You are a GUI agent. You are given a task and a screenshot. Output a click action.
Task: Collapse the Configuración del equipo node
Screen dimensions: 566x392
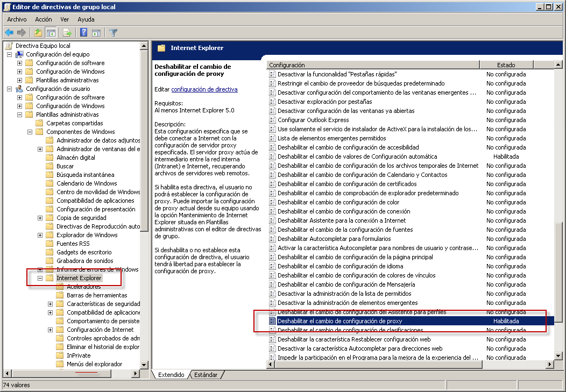point(9,54)
